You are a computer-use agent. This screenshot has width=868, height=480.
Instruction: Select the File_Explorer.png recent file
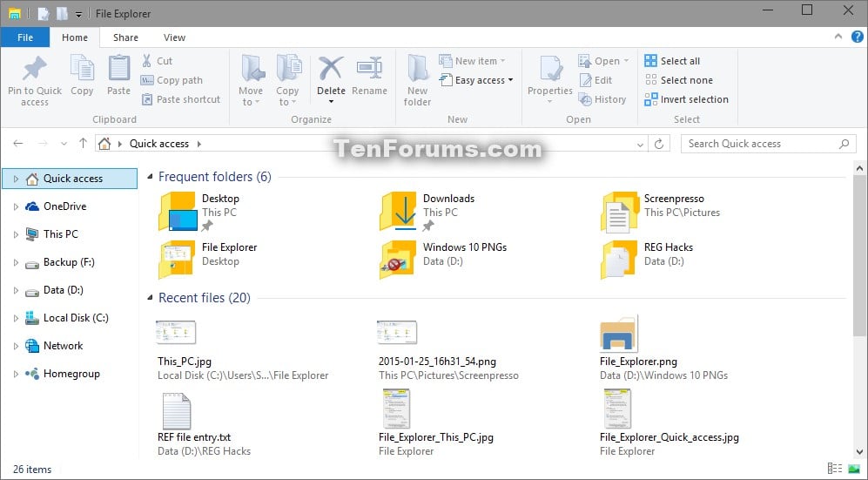(663, 348)
